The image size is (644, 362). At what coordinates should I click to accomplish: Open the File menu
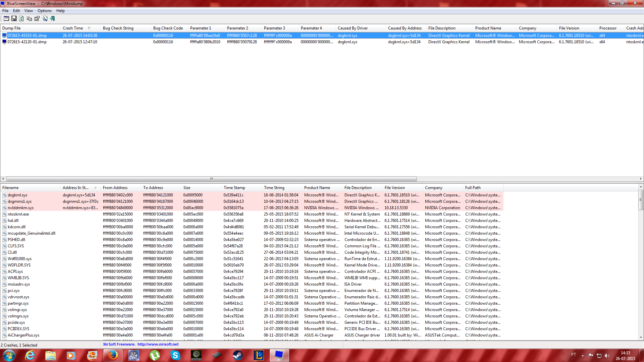pyautogui.click(x=5, y=11)
